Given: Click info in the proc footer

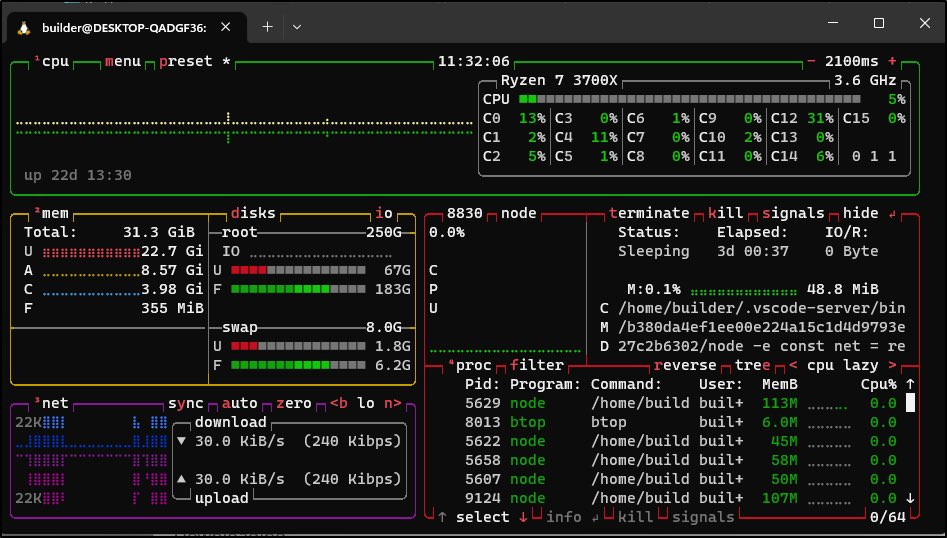Looking at the screenshot, I should tap(563, 517).
